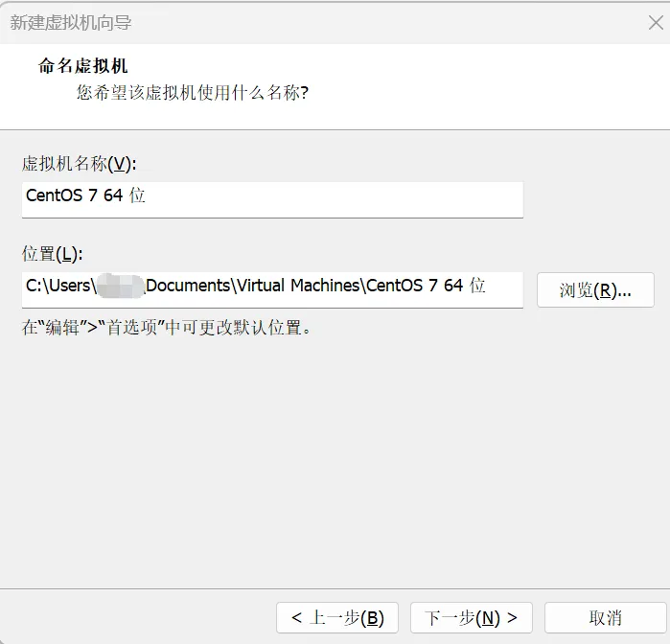Cancel the wizard with 取消
Image resolution: width=670 pixels, height=644 pixels.
[x=605, y=618]
